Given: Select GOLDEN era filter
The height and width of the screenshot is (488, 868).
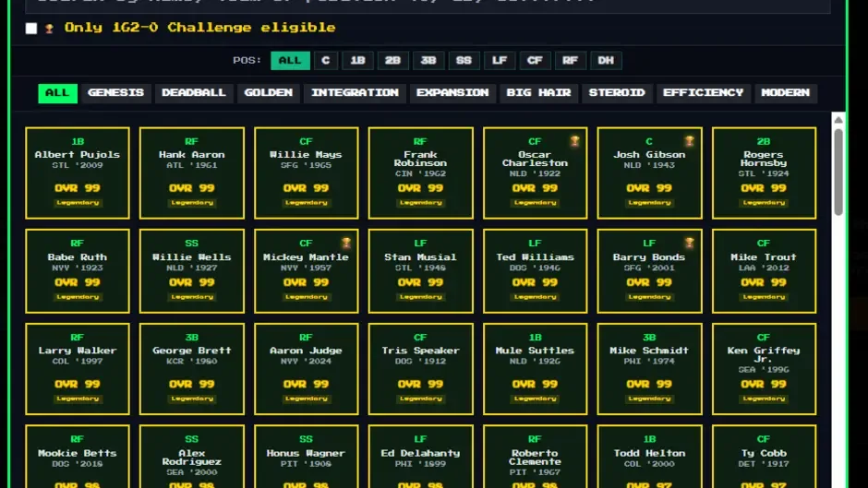Looking at the screenshot, I should click(x=269, y=93).
